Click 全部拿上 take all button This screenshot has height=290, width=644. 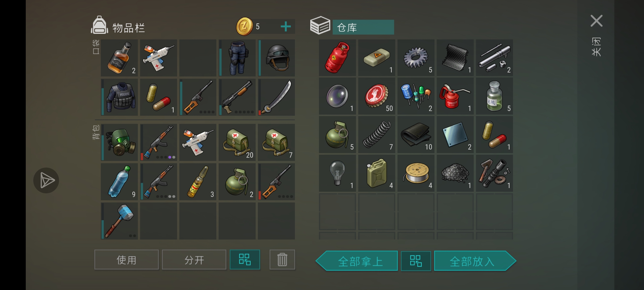357,261
